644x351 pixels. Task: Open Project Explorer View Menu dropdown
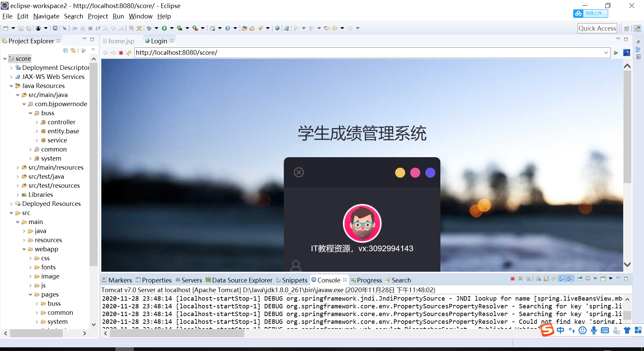click(93, 50)
